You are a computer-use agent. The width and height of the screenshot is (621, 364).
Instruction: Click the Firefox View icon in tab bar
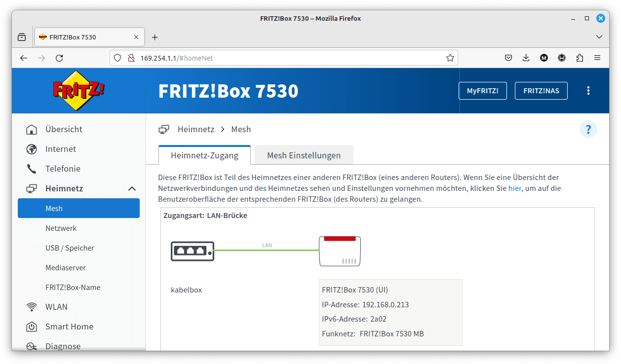22,37
